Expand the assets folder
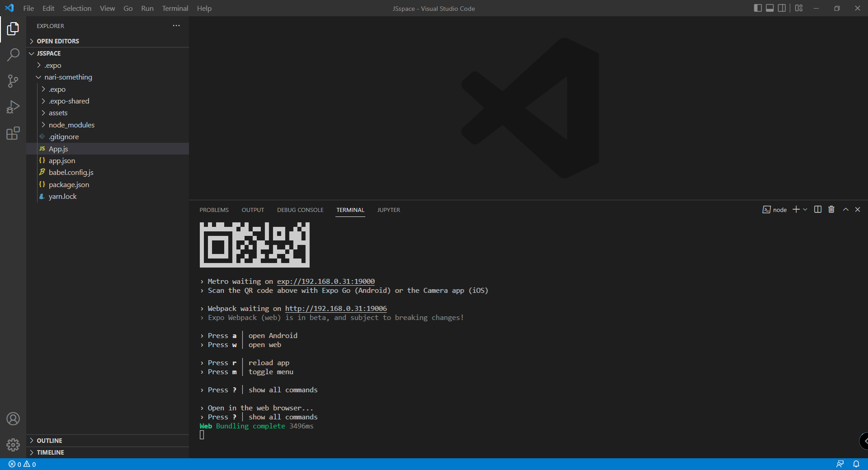 108,113
